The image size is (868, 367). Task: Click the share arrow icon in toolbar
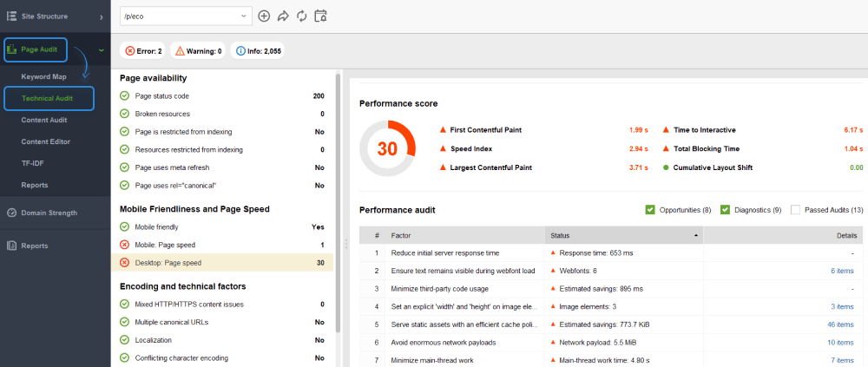coord(283,16)
